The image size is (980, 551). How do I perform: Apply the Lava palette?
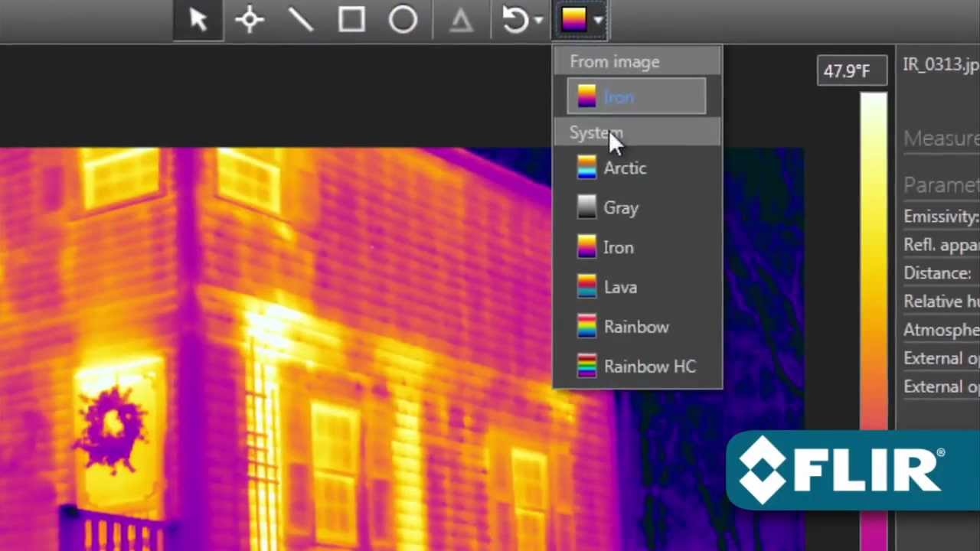[x=620, y=287]
